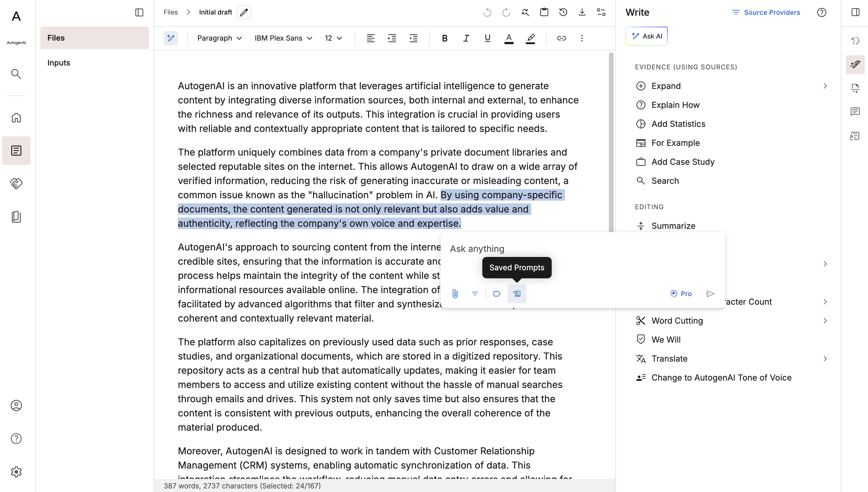Expand the Expand option chevron
This screenshot has height=492, width=868.
click(x=825, y=86)
